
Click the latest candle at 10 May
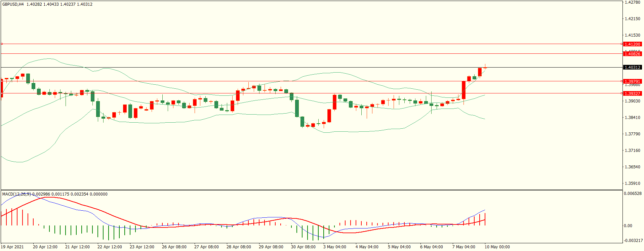coord(485,68)
